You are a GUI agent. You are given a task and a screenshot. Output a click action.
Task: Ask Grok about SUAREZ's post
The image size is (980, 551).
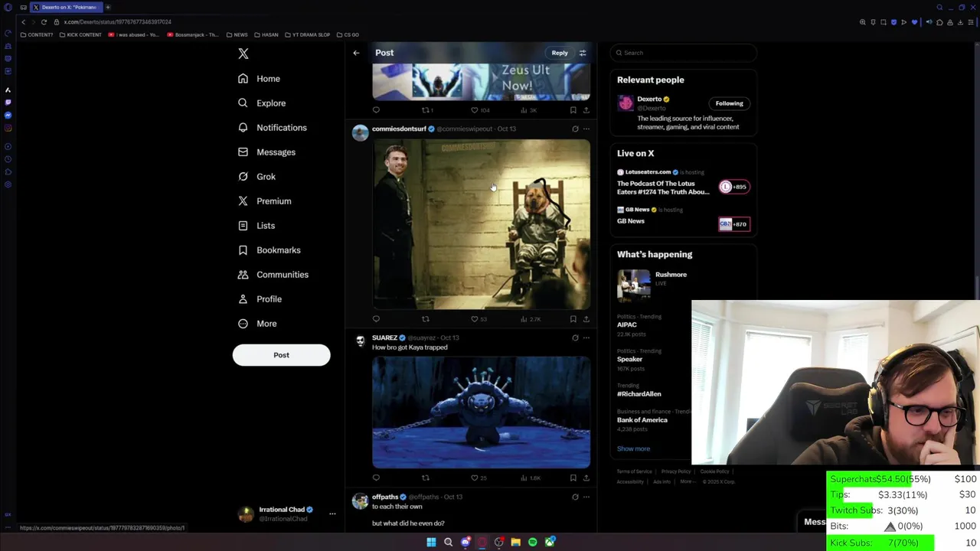pos(575,337)
